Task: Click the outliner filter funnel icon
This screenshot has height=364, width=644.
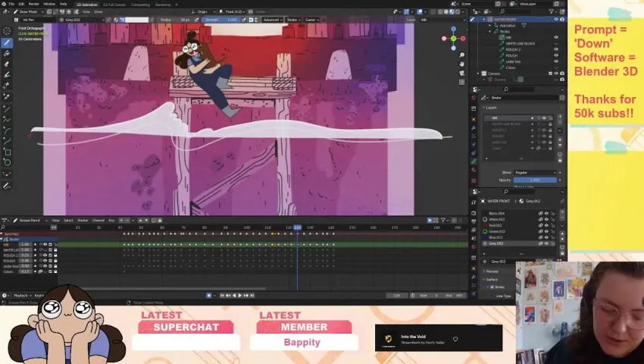Action: click(x=552, y=12)
